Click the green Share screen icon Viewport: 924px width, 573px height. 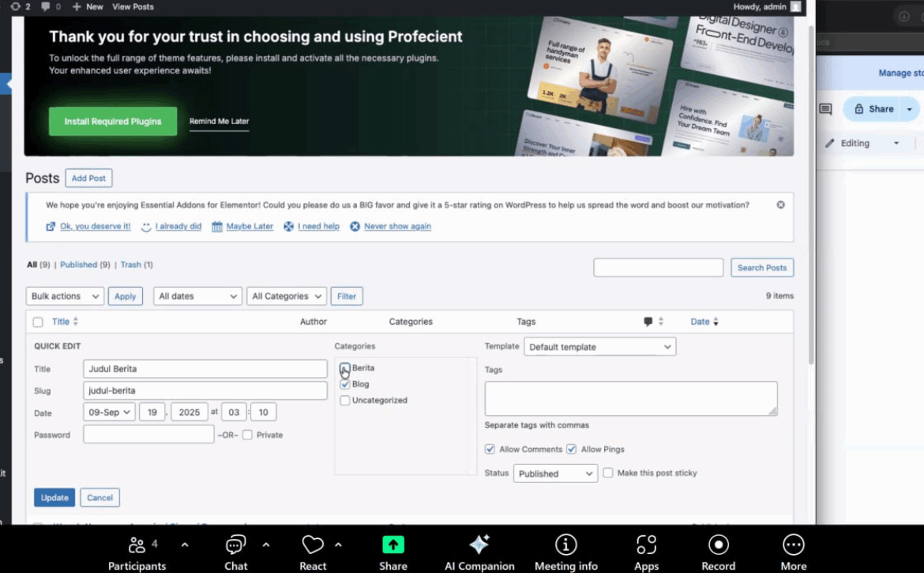[393, 545]
